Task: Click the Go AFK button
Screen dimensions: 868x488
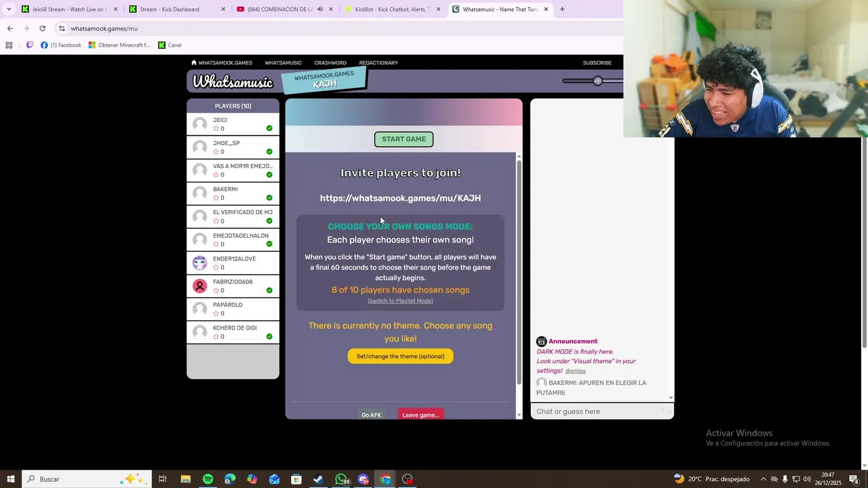Action: [x=371, y=415]
